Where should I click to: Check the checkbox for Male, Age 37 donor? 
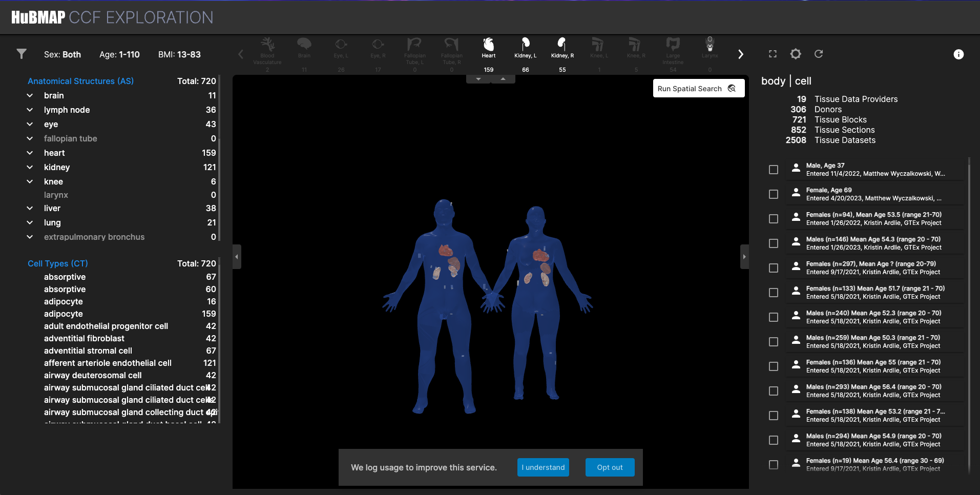(774, 169)
